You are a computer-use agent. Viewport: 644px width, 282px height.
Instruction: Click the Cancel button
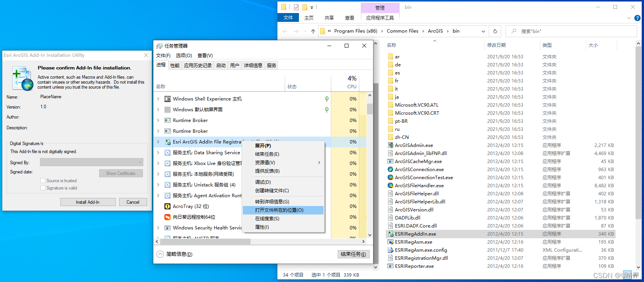point(133,202)
